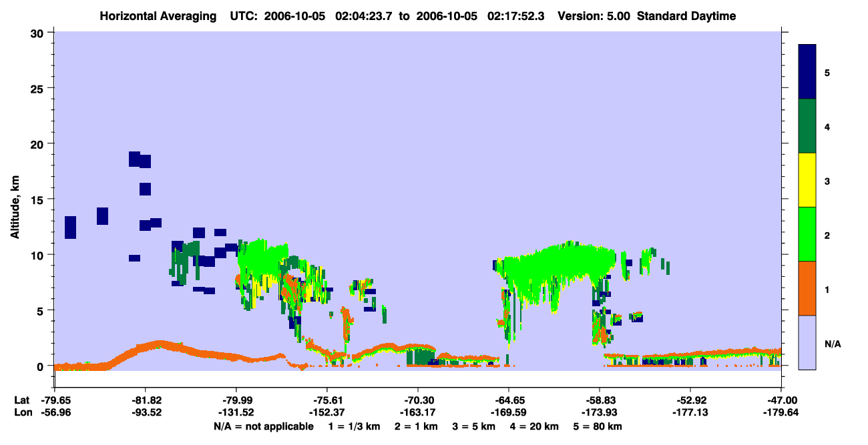Viewport: 868px width, 445px height.
Task: Click the latitude value -52.92
Action: (690, 400)
